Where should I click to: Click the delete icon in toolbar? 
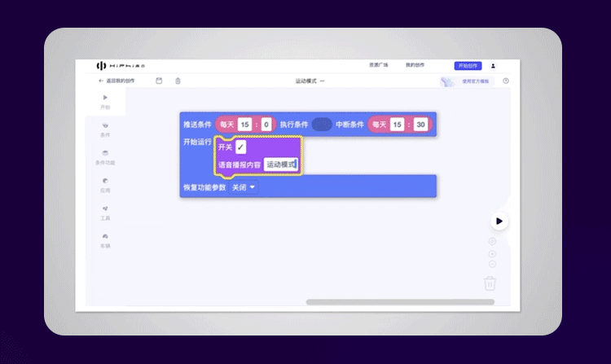178,81
